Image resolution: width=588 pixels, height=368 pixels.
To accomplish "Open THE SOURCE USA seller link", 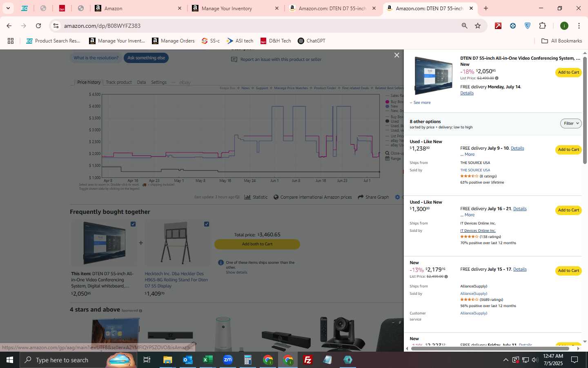I will (x=475, y=170).
